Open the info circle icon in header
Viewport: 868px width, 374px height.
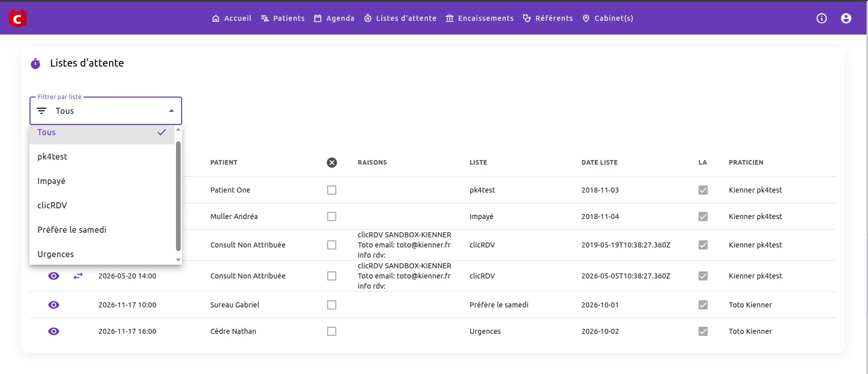[822, 18]
